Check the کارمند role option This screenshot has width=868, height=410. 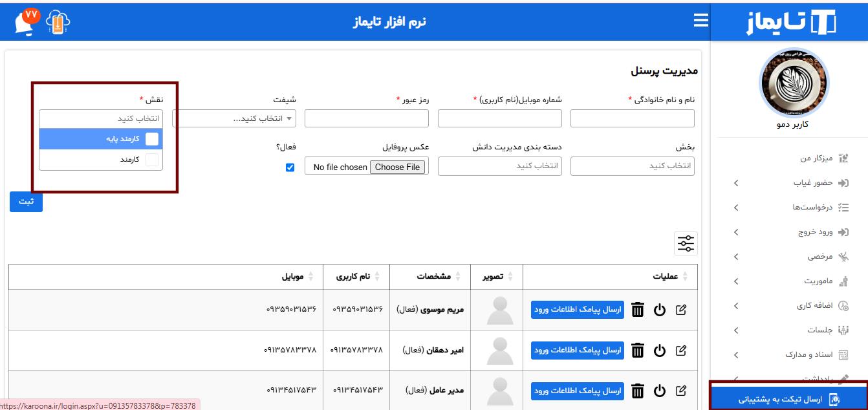click(151, 160)
